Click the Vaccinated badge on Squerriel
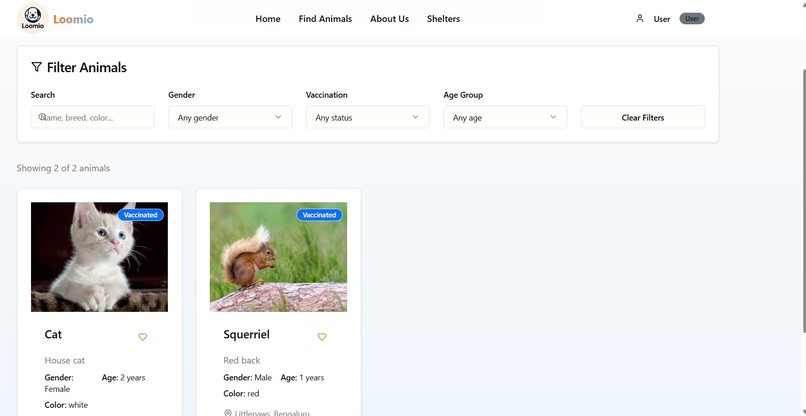The image size is (806, 416). click(319, 215)
